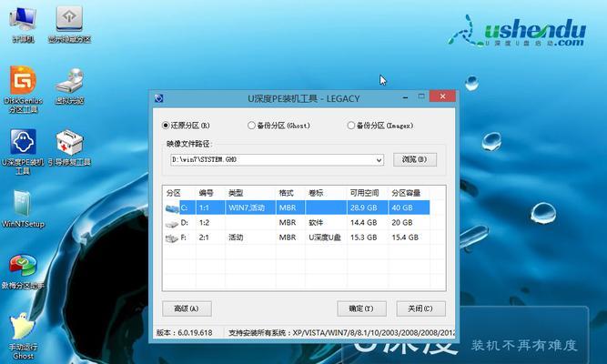This screenshot has height=364, width=607.
Task: Open the boot repair tool icon
Action: pos(69,148)
